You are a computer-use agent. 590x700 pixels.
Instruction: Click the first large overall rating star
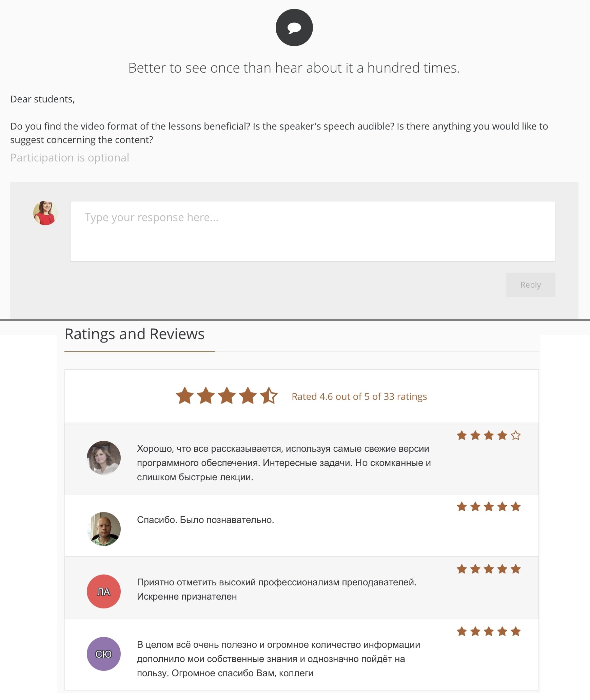pyautogui.click(x=185, y=396)
